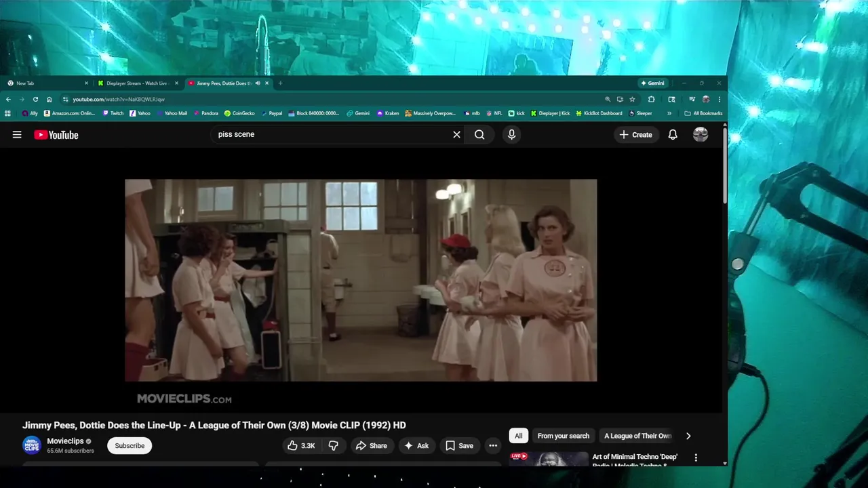
Task: Close the Dieplayer Stream tab
Action: (176, 83)
